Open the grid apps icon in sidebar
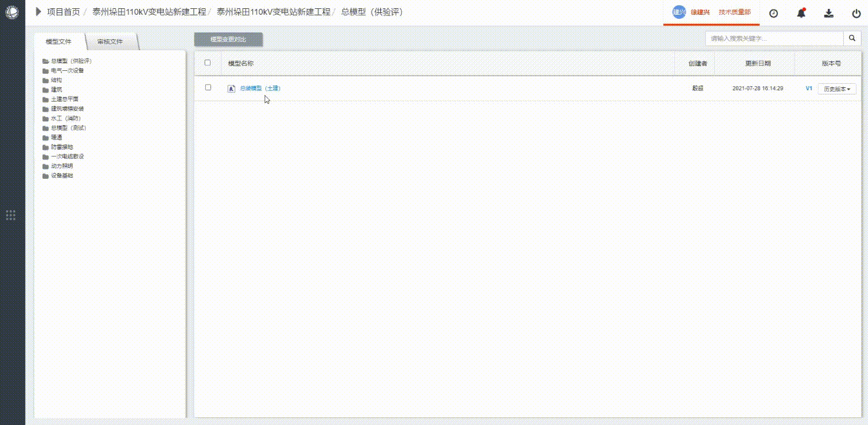This screenshot has height=425, width=868. tap(11, 215)
